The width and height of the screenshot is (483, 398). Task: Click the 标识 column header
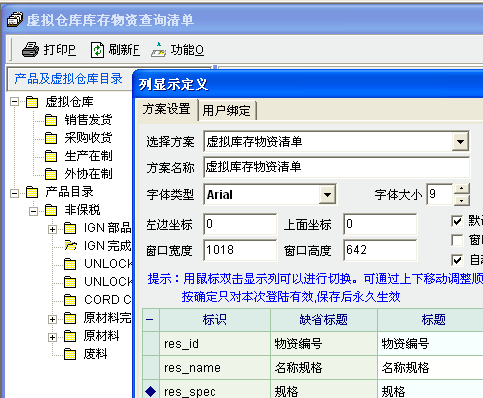[215, 320]
